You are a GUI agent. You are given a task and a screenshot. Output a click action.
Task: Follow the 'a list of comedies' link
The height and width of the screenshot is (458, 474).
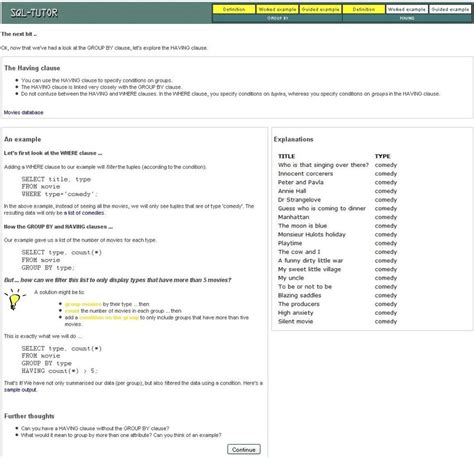tap(84, 213)
